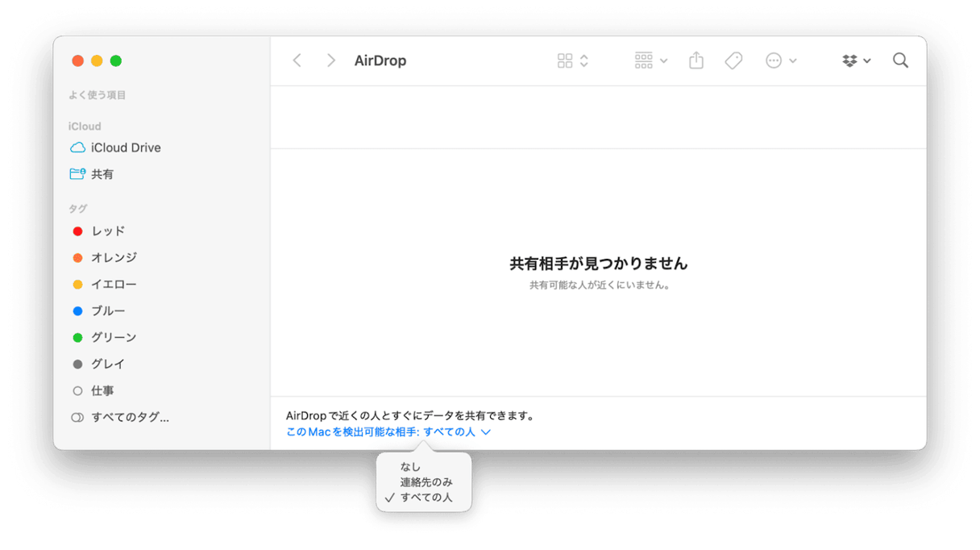Viewport: 980px width, 550px height.
Task: Switch view using the icon view control
Action: 565,60
